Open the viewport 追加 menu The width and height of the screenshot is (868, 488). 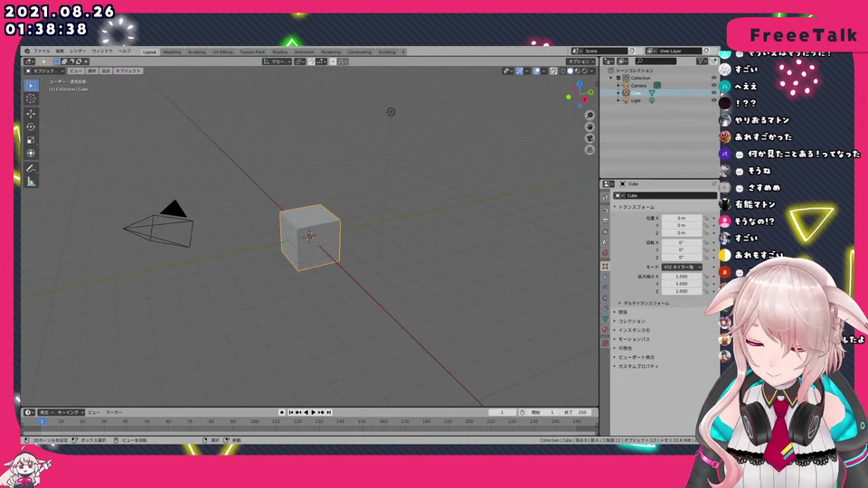point(105,70)
